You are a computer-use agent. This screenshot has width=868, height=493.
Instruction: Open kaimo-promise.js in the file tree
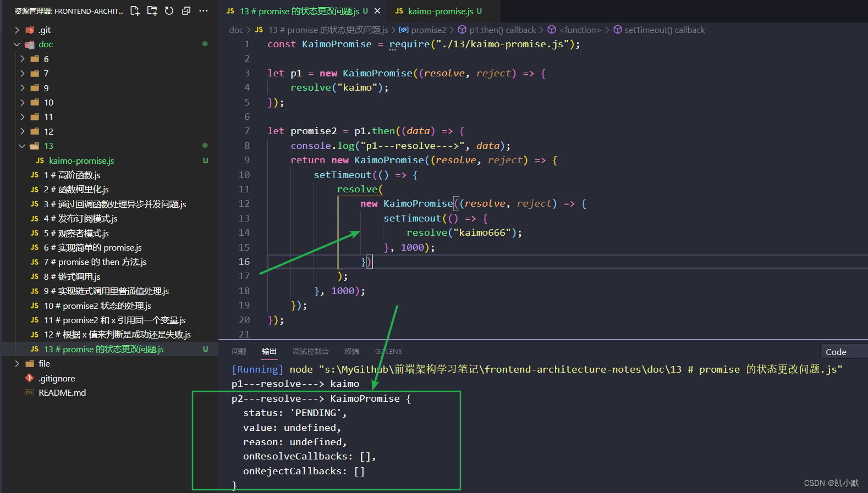(81, 160)
